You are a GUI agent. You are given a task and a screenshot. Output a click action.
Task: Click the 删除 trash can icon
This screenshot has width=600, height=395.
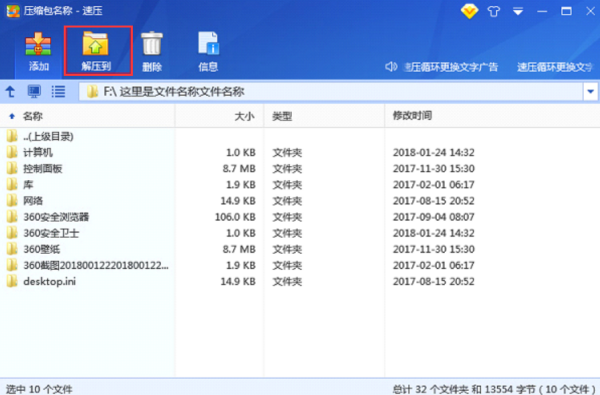click(x=152, y=52)
